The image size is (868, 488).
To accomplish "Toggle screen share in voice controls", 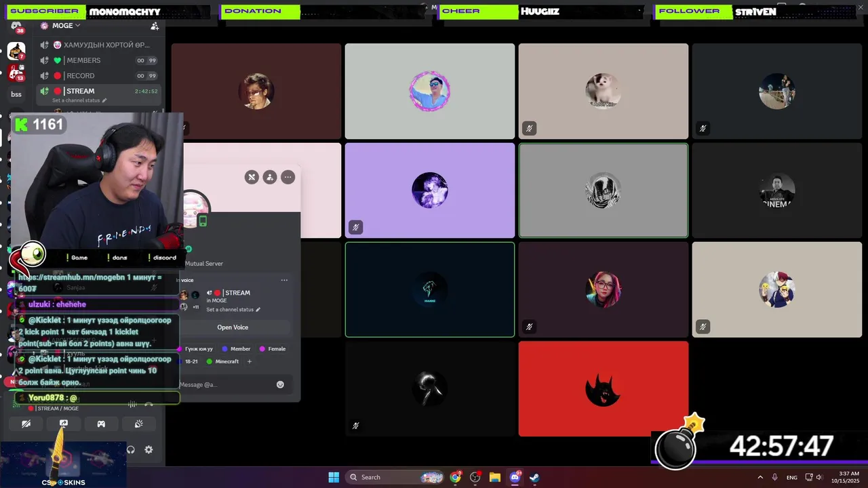I will point(63,424).
